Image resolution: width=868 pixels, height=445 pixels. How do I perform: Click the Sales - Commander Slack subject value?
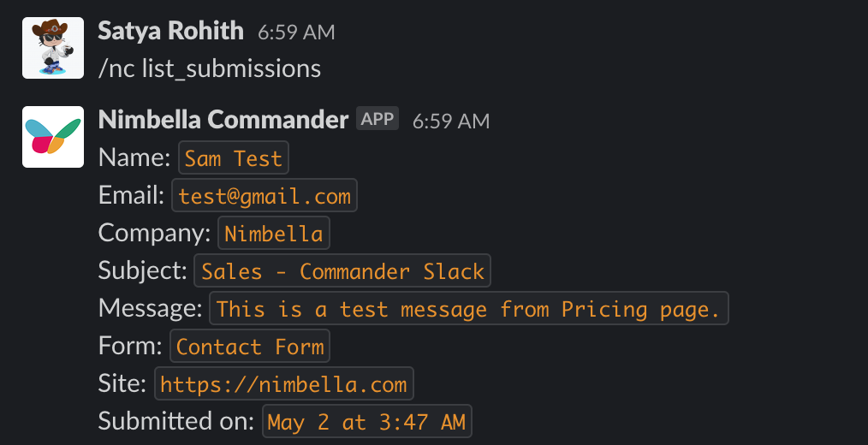pos(342,271)
